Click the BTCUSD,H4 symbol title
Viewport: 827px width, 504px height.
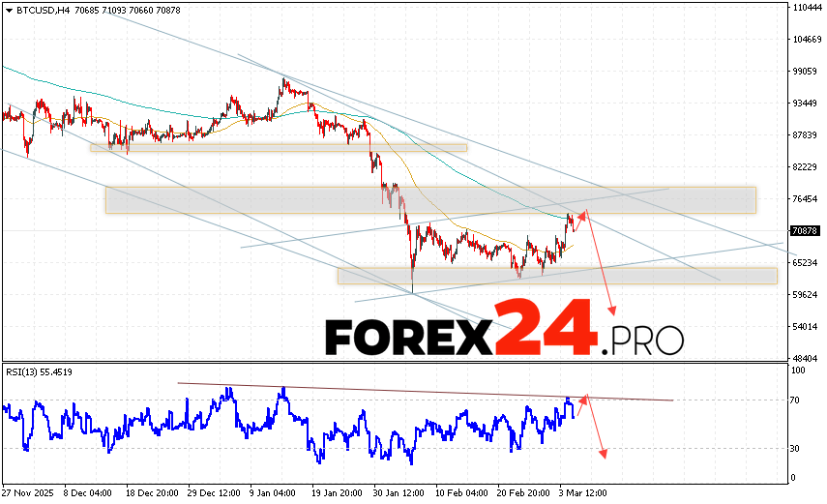click(x=37, y=10)
